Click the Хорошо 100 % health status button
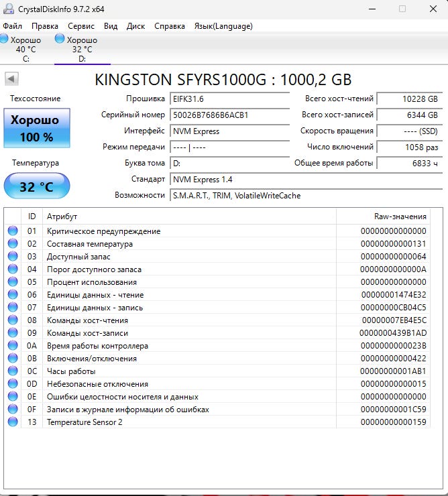The image size is (448, 496). coord(37,129)
